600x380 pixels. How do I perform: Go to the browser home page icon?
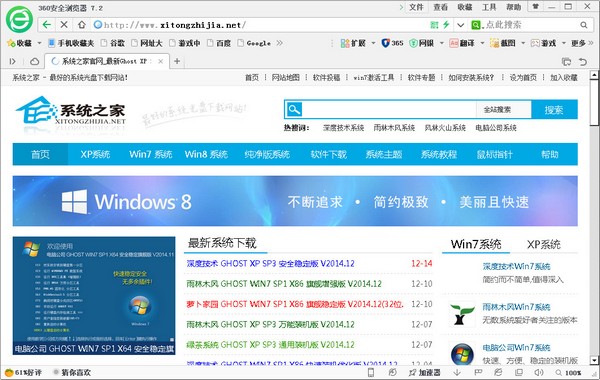[x=82, y=25]
